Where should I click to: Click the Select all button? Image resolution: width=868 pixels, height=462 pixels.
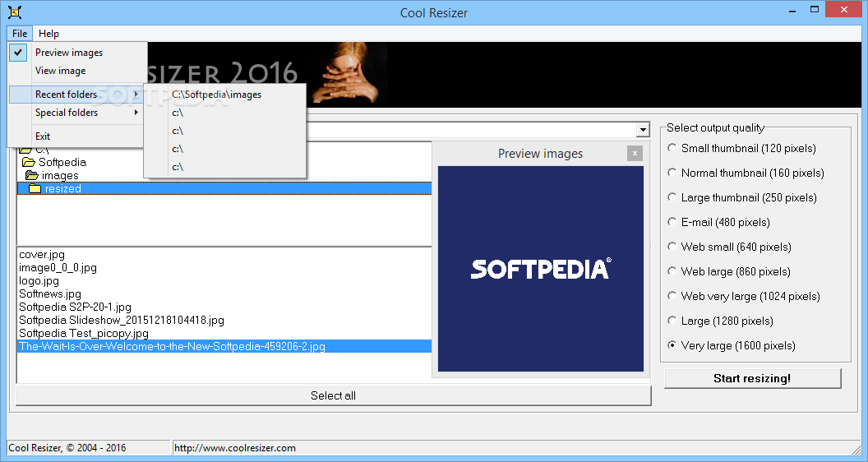pos(333,395)
